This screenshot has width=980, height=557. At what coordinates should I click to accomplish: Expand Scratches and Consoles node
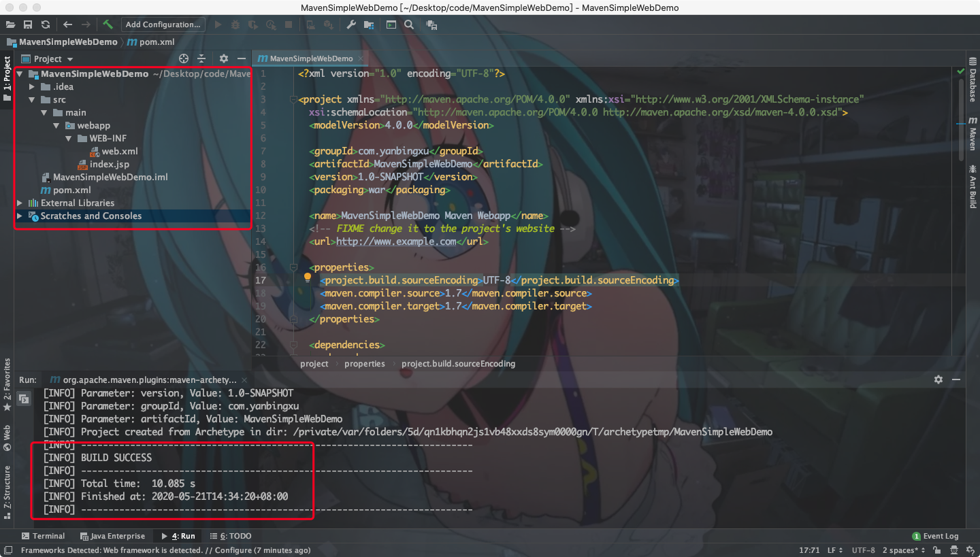pyautogui.click(x=20, y=216)
